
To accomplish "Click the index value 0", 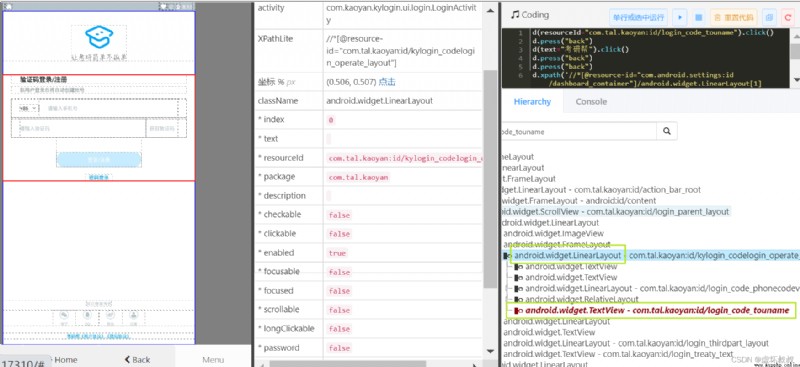I will tap(331, 120).
